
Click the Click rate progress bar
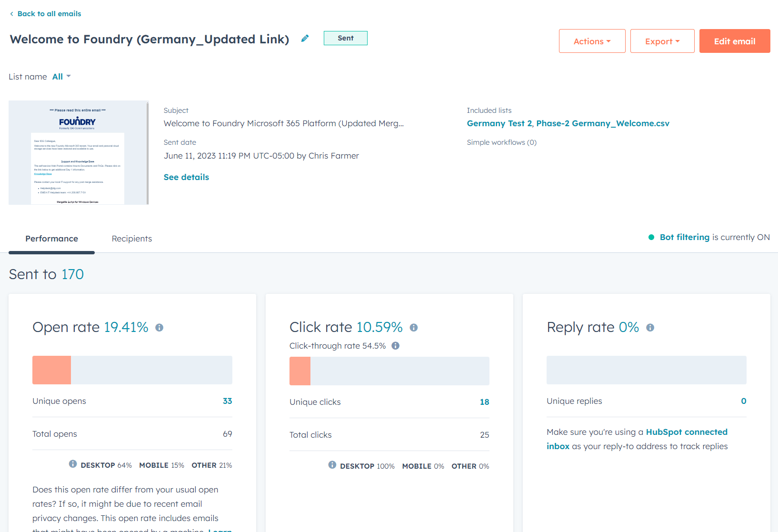[389, 371]
